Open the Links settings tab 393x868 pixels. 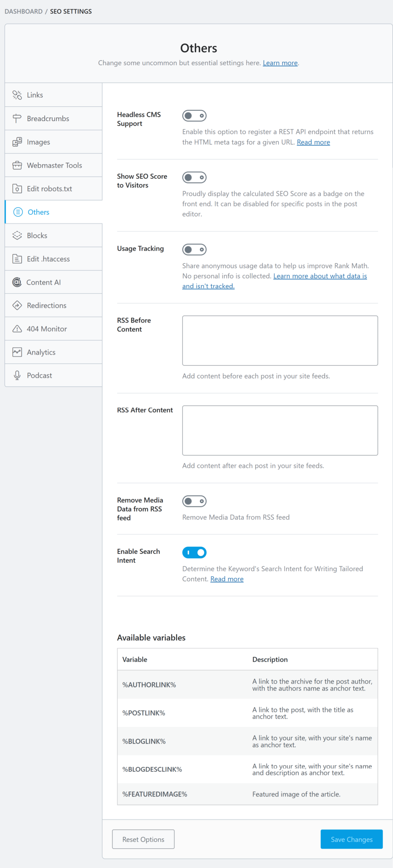[x=54, y=95]
